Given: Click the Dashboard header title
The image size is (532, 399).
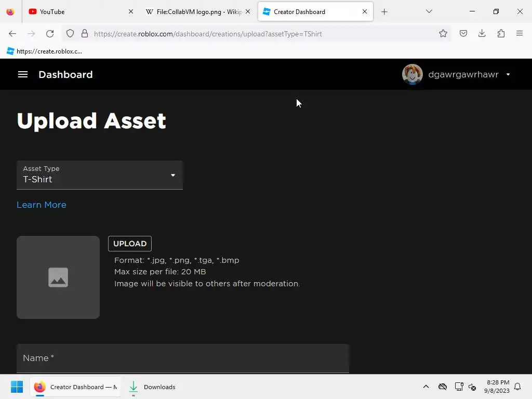Looking at the screenshot, I should pyautogui.click(x=65, y=74).
